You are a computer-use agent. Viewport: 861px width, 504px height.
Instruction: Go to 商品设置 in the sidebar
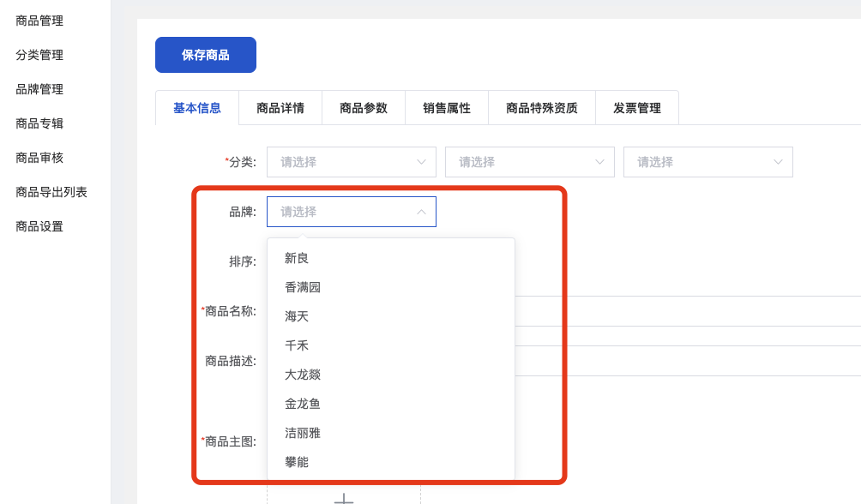click(x=39, y=226)
